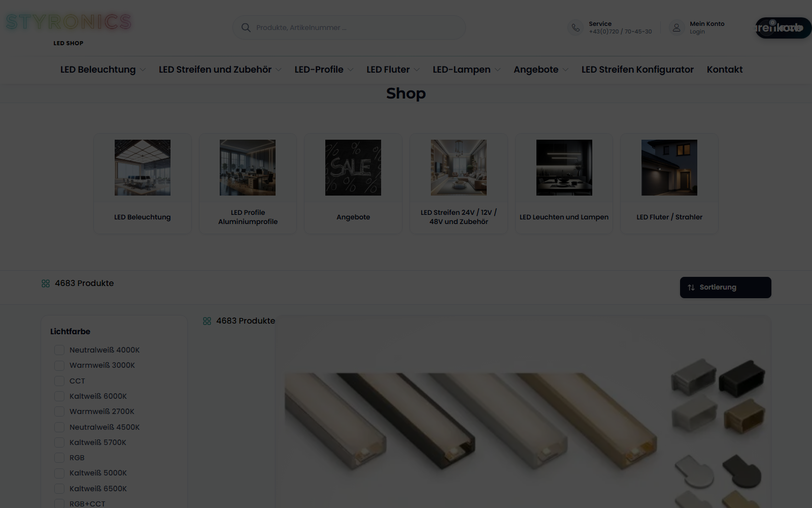
Task: Select the Kaltweiß 6500K checkbox
Action: [59, 489]
